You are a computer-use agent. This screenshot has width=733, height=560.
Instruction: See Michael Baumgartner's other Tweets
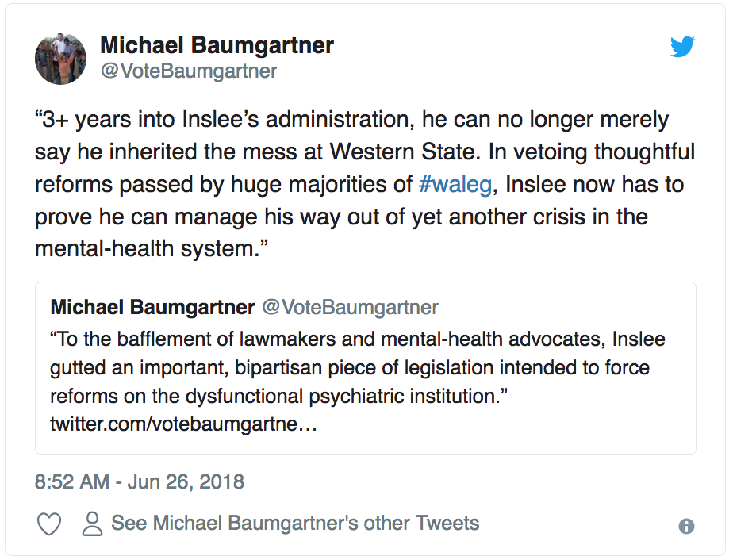click(295, 523)
